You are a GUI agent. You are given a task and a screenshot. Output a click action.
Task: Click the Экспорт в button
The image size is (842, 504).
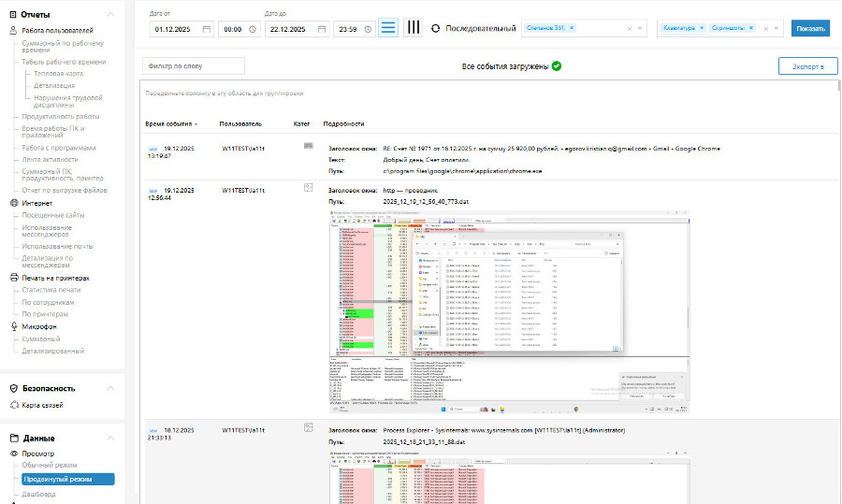click(807, 65)
